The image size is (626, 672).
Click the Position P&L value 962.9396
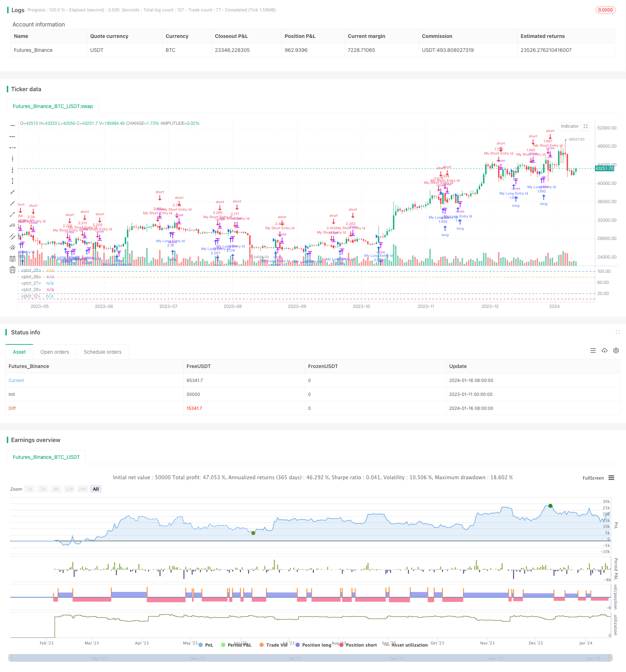click(x=296, y=50)
